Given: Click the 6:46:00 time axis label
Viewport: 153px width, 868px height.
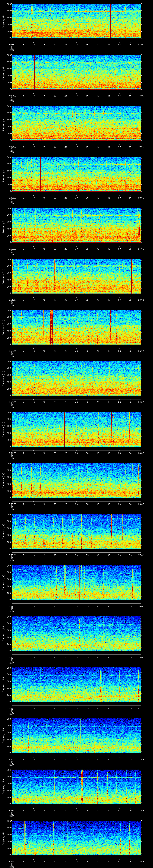Looking at the screenshot, I should point(12,44).
